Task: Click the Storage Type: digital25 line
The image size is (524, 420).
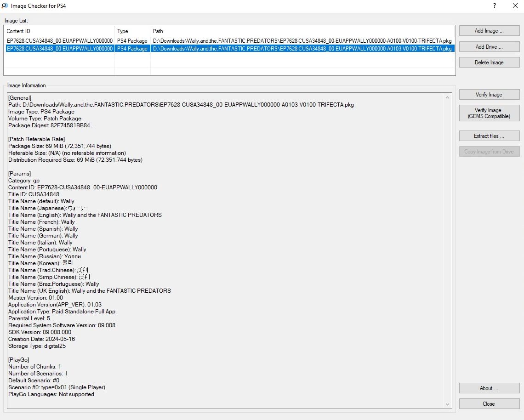Action: 37,346
